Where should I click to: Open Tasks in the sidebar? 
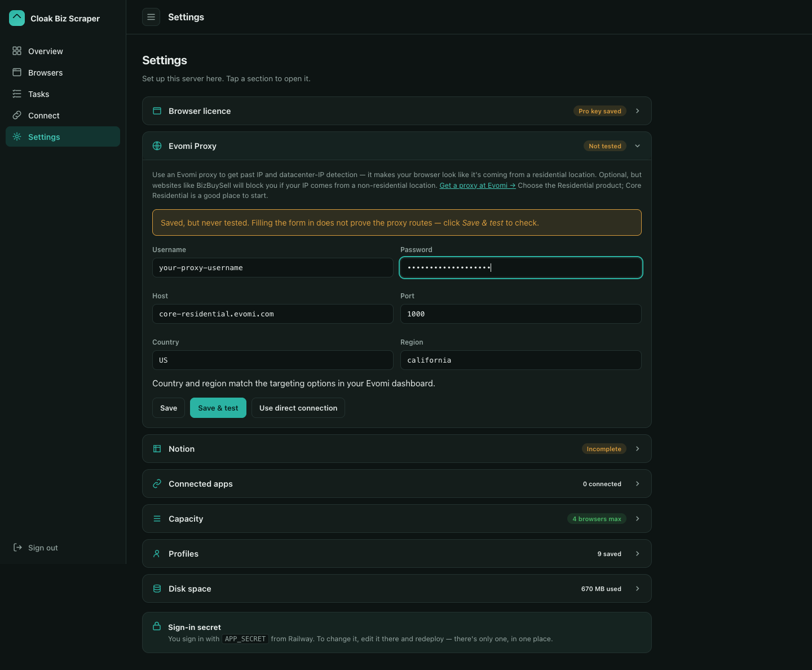point(63,94)
